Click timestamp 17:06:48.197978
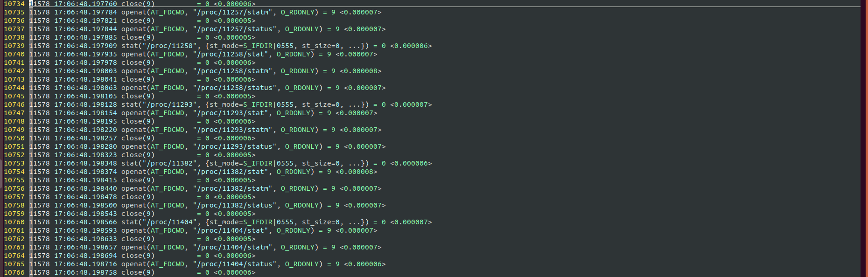Screen dimensions: 868x277 pyautogui.click(x=85, y=62)
